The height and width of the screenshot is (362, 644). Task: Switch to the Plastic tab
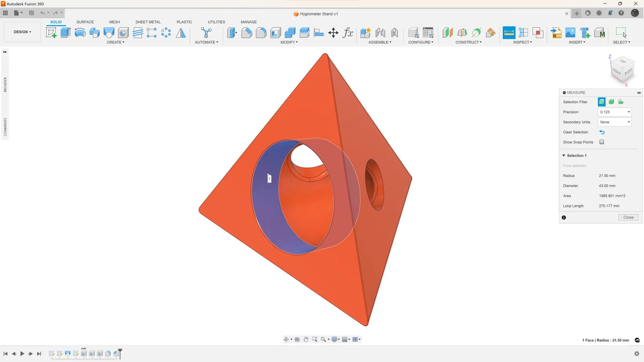184,22
